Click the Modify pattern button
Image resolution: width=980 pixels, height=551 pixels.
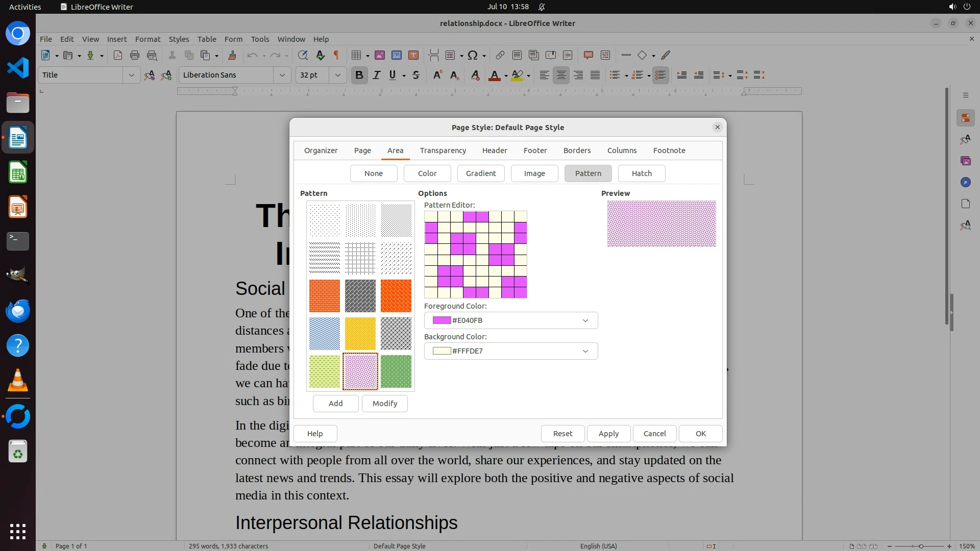pyautogui.click(x=384, y=404)
